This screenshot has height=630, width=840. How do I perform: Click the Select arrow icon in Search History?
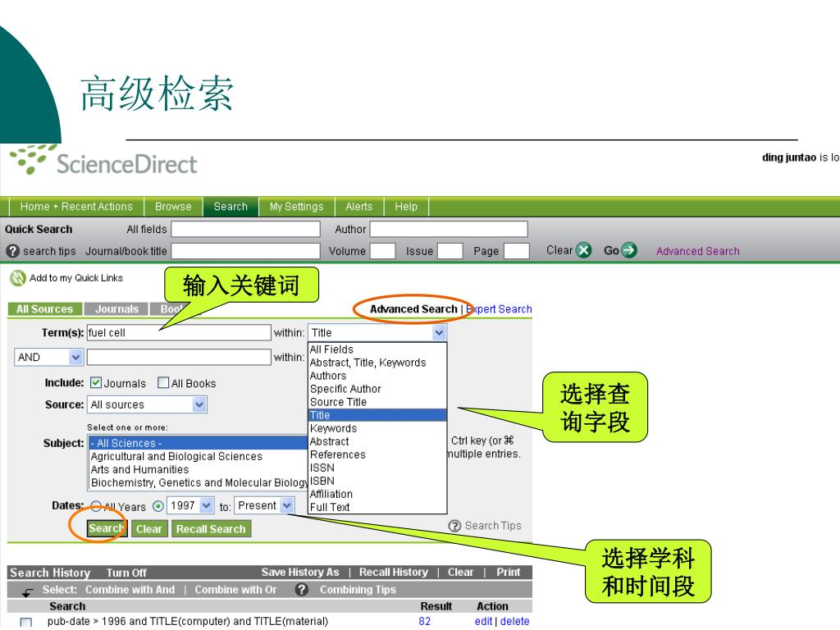click(27, 592)
